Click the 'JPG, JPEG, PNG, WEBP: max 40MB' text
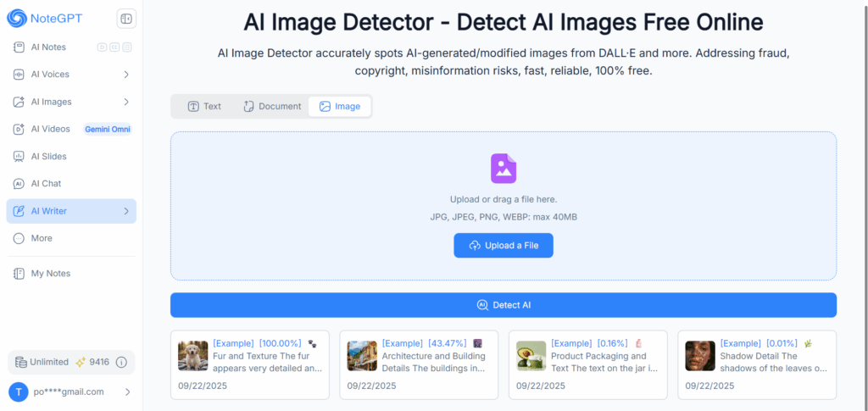The width and height of the screenshot is (868, 411). [x=504, y=218]
